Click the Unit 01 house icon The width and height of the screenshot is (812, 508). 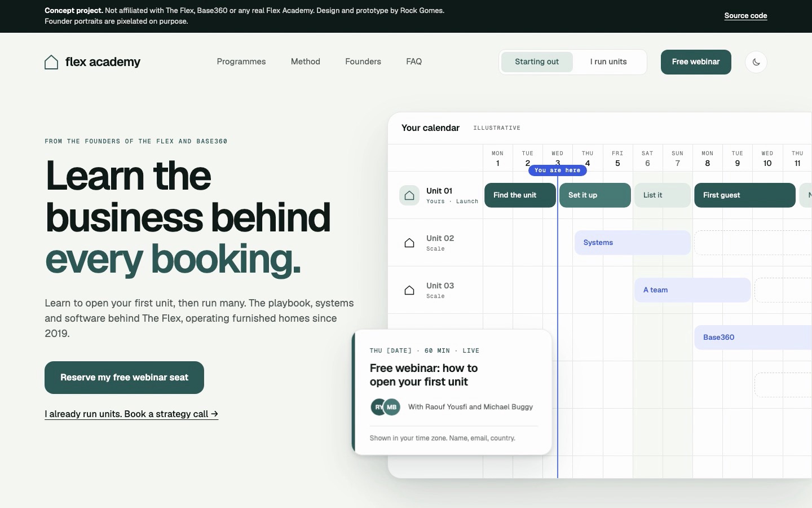tap(409, 195)
